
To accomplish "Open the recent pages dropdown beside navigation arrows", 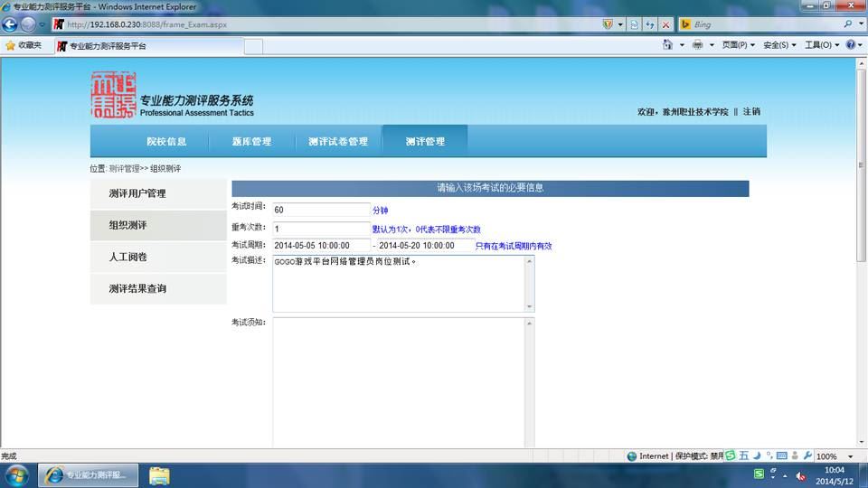I will click(x=42, y=24).
